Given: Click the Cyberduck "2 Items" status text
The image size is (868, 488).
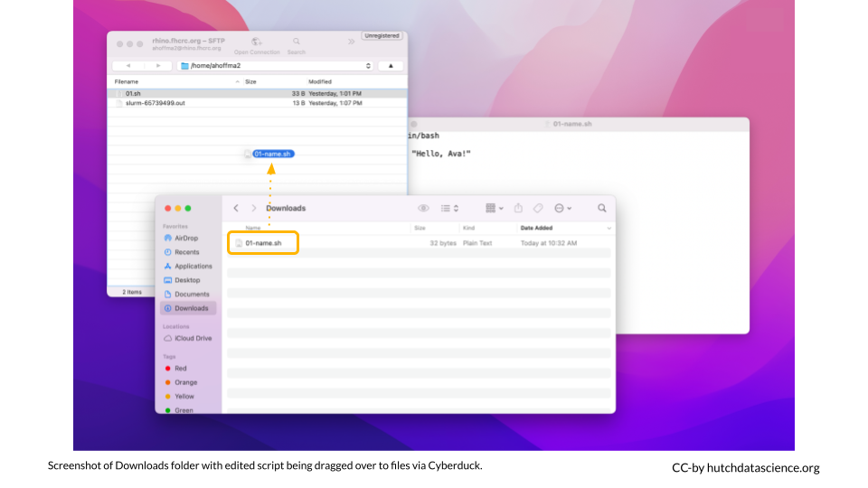Looking at the screenshot, I should point(132,292).
